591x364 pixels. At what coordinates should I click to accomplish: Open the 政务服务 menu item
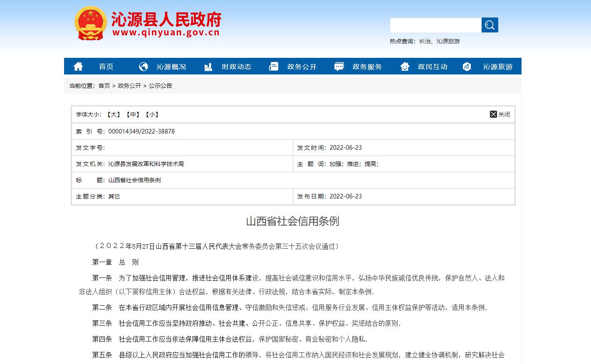coord(367,67)
